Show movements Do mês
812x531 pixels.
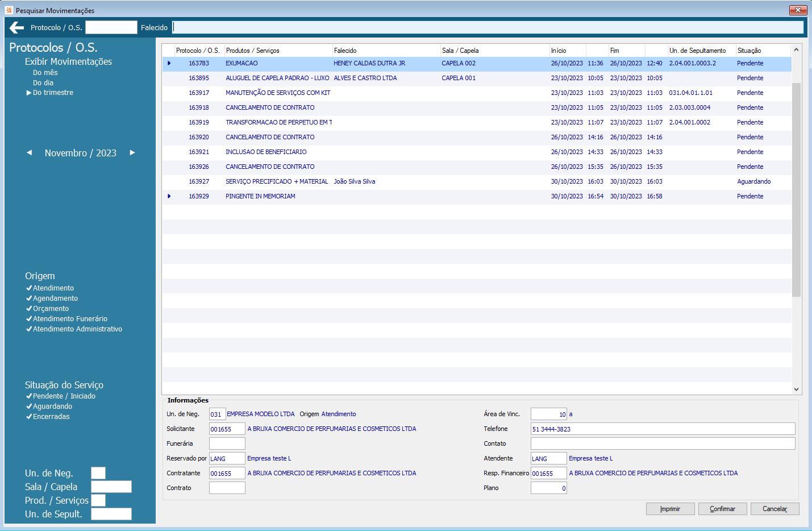click(45, 73)
